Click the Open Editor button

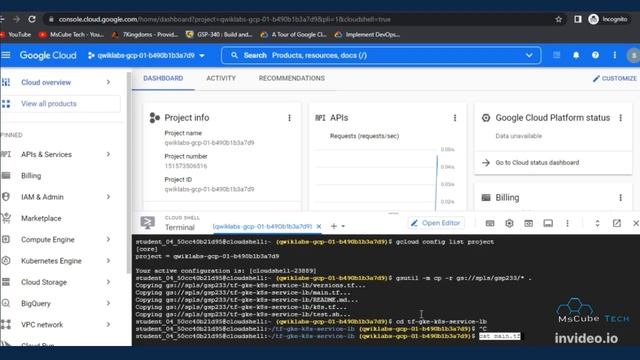tap(436, 223)
